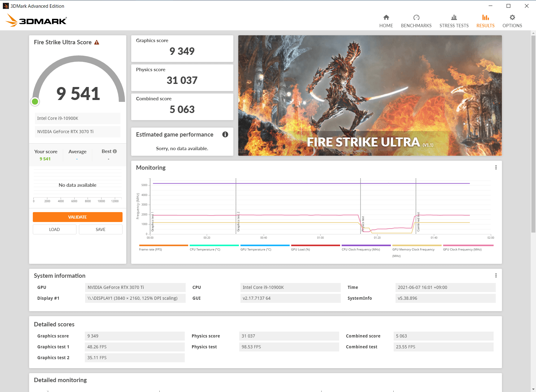536x392 pixels.
Task: Click the Graphics test 2 marker line
Action: (236, 206)
